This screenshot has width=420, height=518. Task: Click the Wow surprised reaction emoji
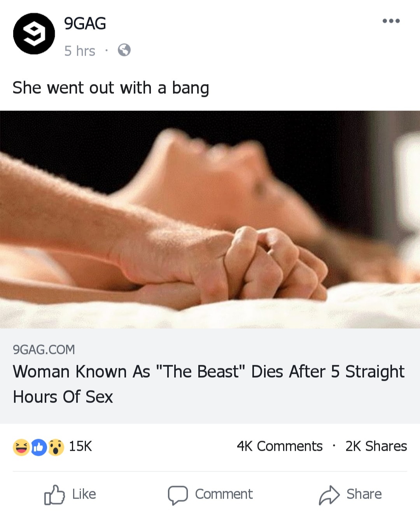pos(56,447)
